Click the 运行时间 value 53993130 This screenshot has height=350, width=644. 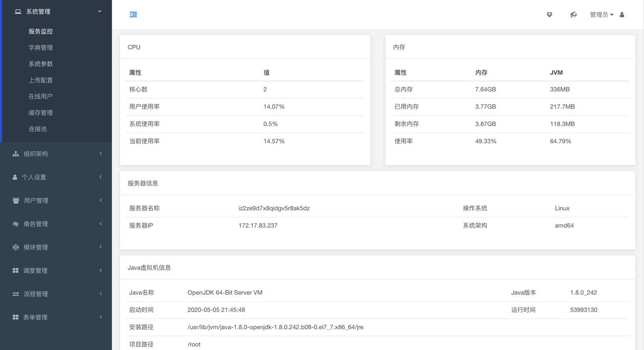point(584,310)
